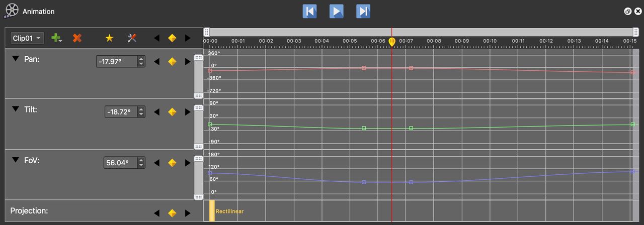Jump to the last frame of animation
The width and height of the screenshot is (644, 225).
(x=363, y=11)
